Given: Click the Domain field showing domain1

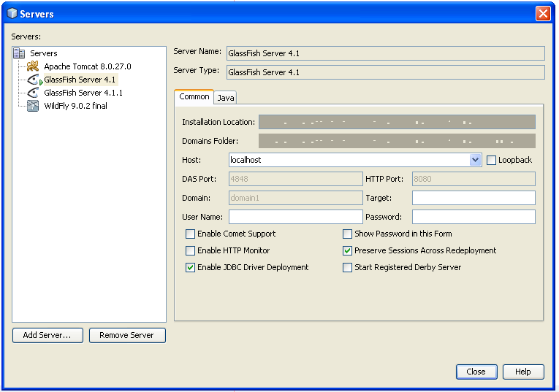Looking at the screenshot, I should (x=295, y=198).
